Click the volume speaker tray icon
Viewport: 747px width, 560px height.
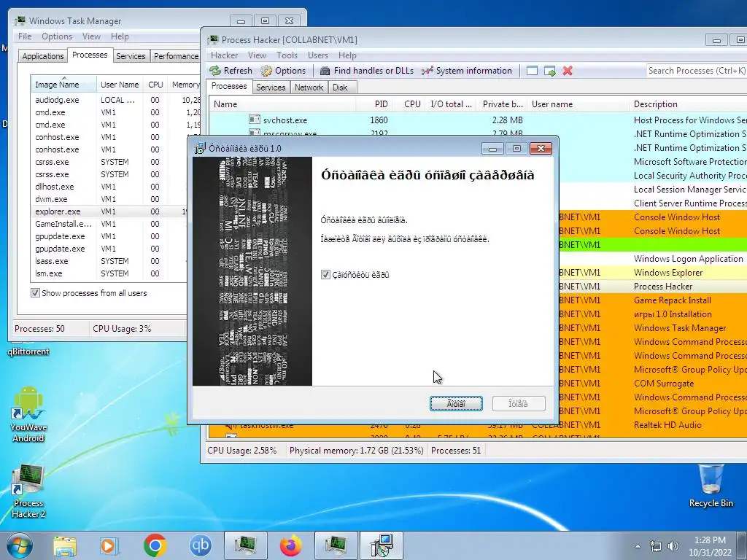pos(673,546)
